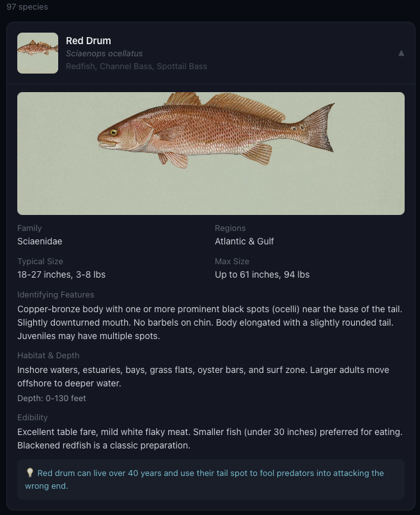Image resolution: width=420 pixels, height=515 pixels.
Task: Click the lightbulb icon in the fun fact box
Action: (29, 473)
